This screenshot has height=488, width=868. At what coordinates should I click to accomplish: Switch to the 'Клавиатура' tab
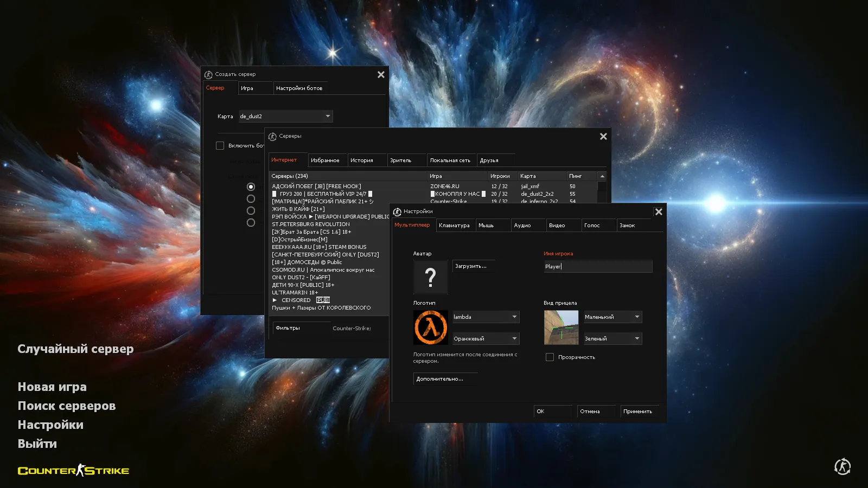[x=455, y=225]
